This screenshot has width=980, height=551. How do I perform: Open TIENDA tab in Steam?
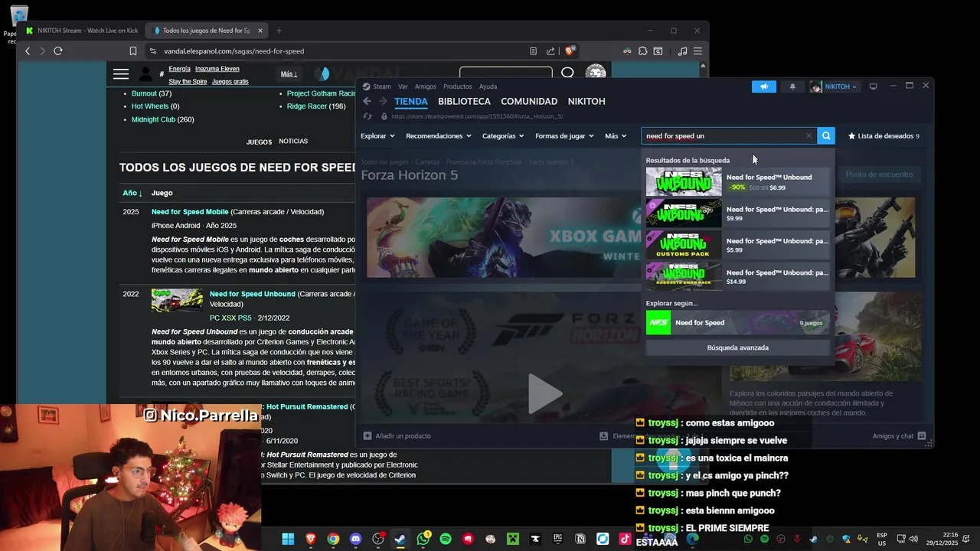411,101
